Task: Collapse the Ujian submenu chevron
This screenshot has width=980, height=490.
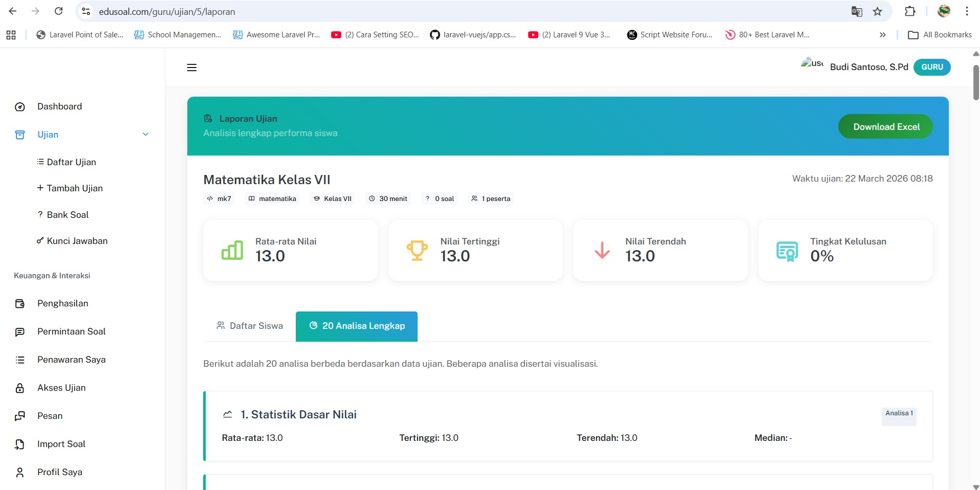Action: pos(145,135)
